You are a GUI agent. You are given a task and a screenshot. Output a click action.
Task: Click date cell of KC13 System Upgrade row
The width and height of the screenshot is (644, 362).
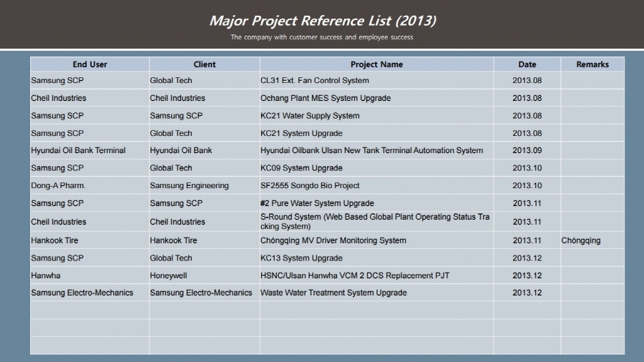click(527, 258)
